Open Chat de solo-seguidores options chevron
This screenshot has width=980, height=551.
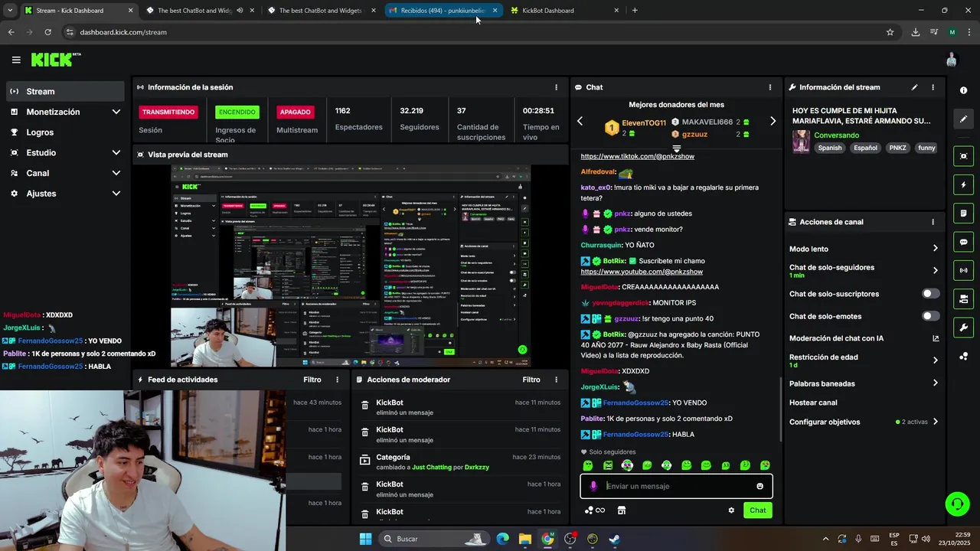pyautogui.click(x=935, y=270)
